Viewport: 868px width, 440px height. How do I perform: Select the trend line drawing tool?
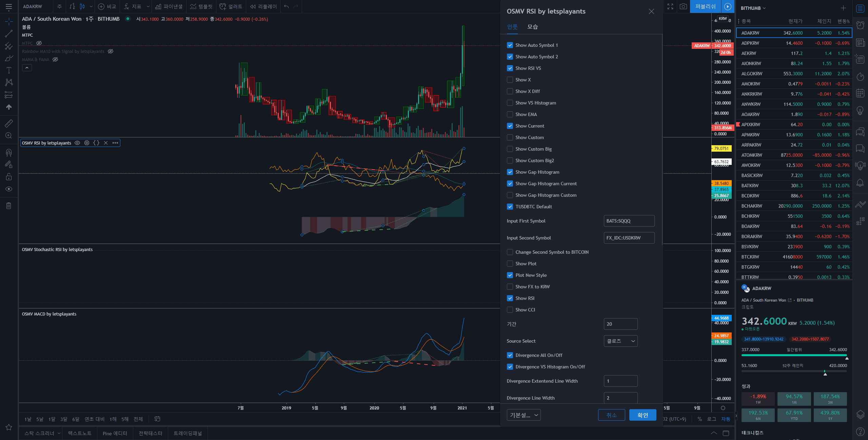(9, 34)
